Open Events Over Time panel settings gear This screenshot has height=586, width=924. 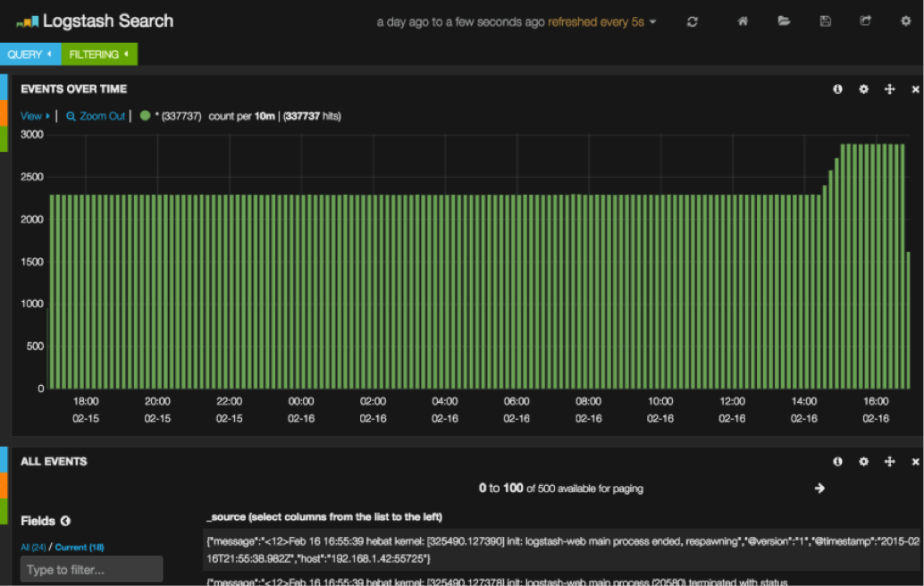pyautogui.click(x=863, y=89)
